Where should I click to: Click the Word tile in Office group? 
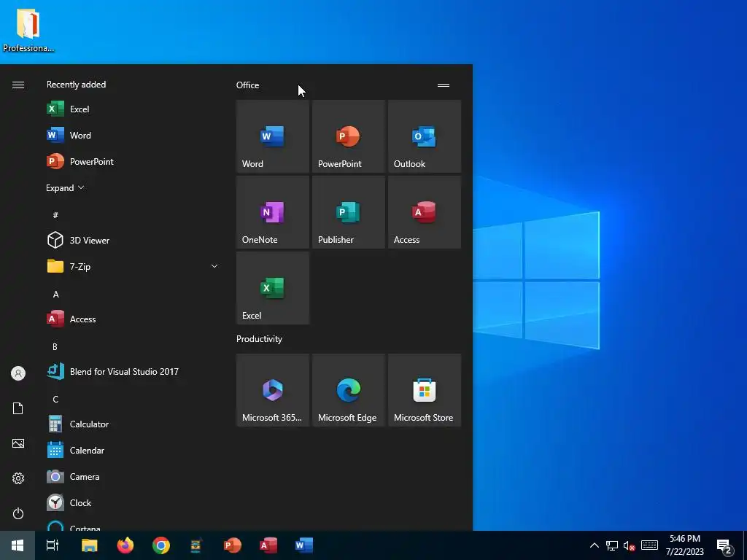pos(273,136)
